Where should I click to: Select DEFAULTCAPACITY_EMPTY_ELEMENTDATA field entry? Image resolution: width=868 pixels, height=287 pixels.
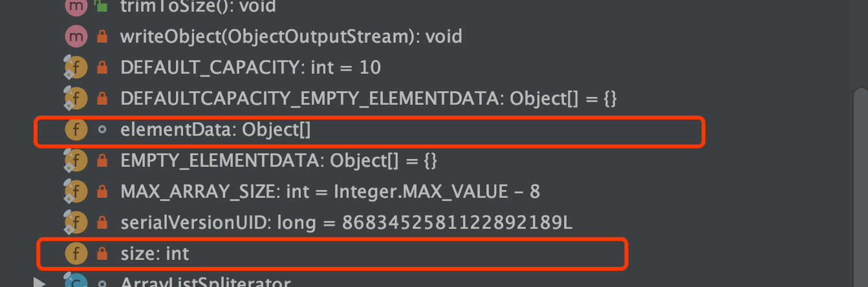click(369, 99)
